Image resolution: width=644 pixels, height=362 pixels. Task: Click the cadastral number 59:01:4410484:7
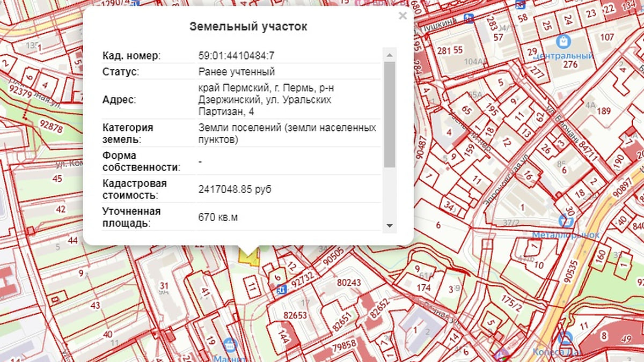(236, 56)
